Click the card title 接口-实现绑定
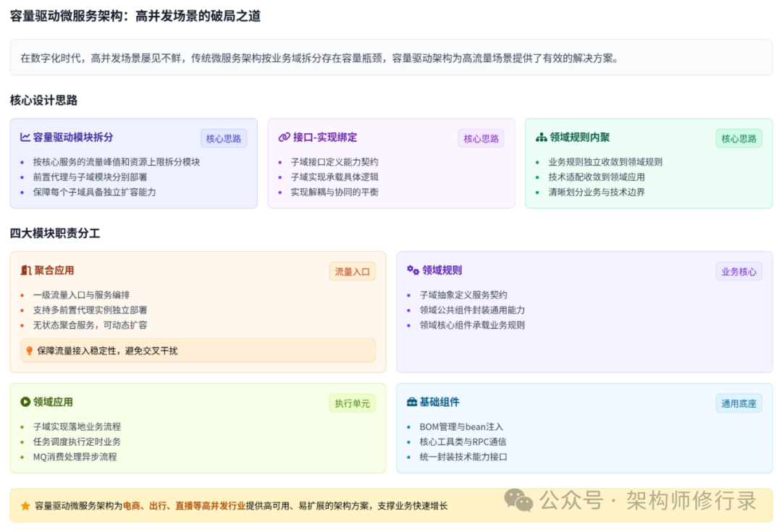Viewport: 782px width, 532px height. (325, 137)
